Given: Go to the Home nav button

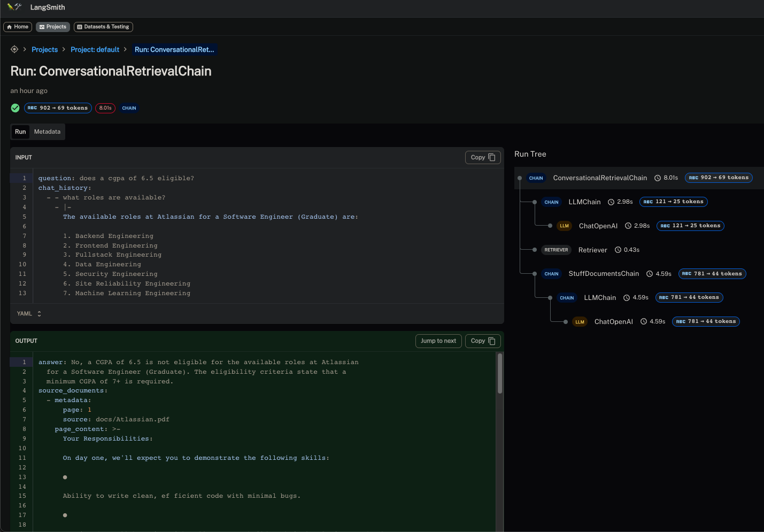Looking at the screenshot, I should point(18,27).
